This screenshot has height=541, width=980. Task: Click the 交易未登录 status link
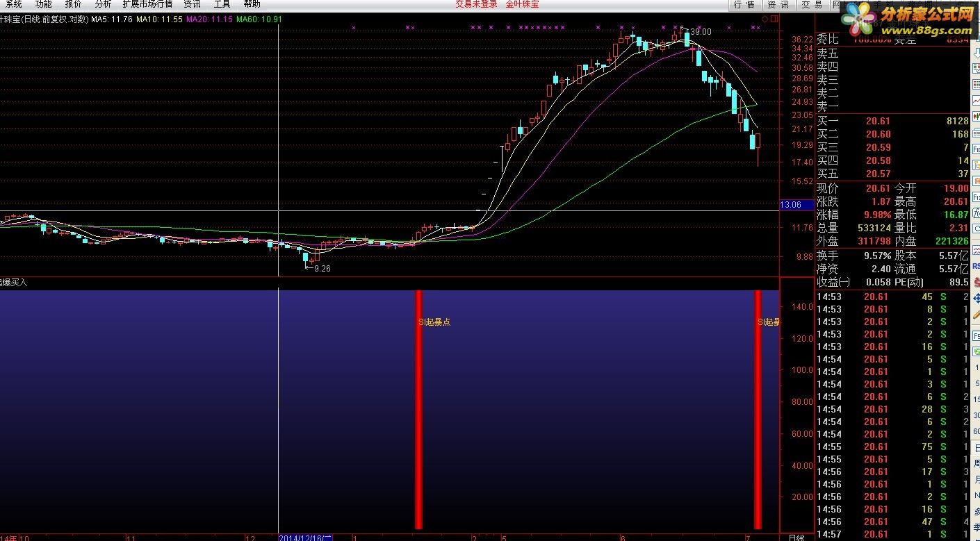pos(476,4)
